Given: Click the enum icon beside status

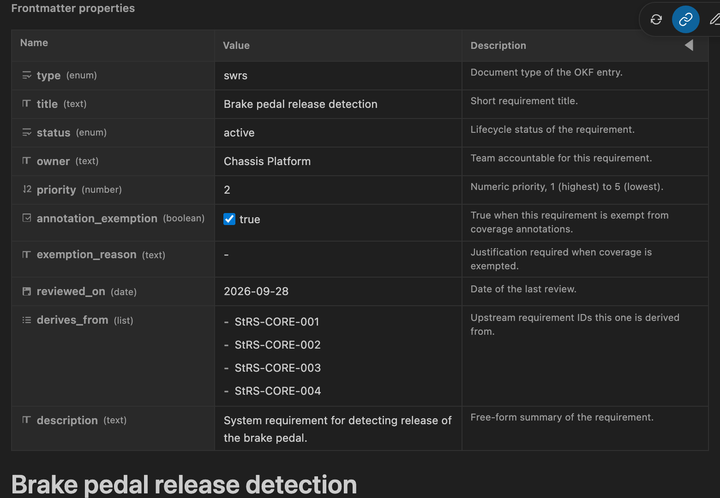Looking at the screenshot, I should coord(27,132).
